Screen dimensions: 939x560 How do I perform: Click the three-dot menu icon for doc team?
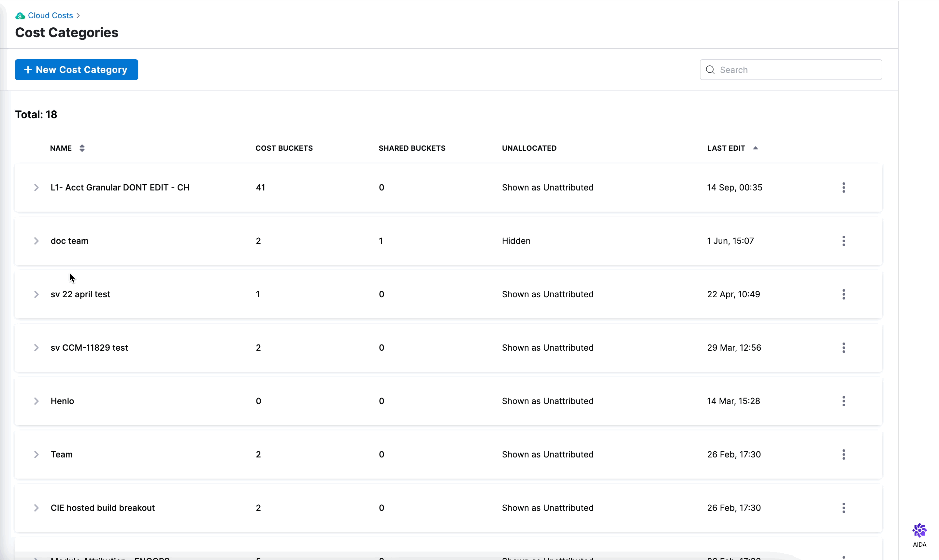pos(844,241)
